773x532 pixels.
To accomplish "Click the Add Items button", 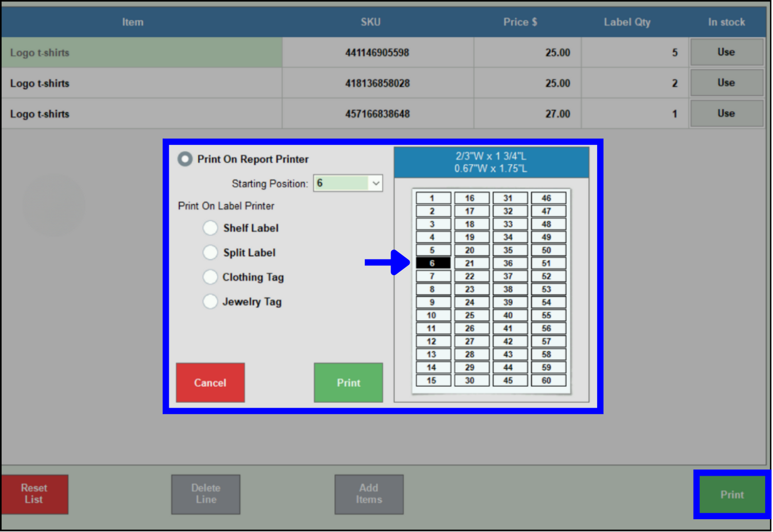I will click(x=369, y=494).
